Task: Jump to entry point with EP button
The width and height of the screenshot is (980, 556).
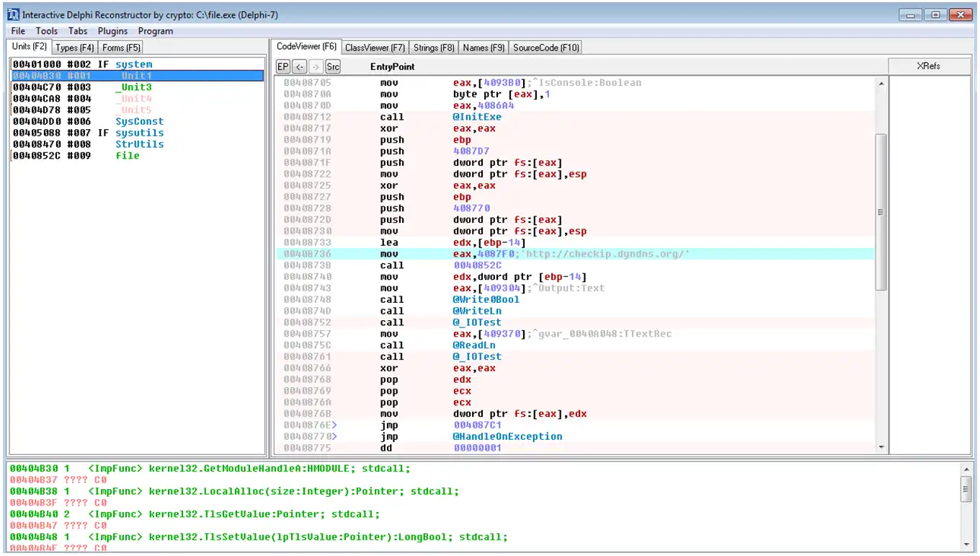Action: [283, 66]
